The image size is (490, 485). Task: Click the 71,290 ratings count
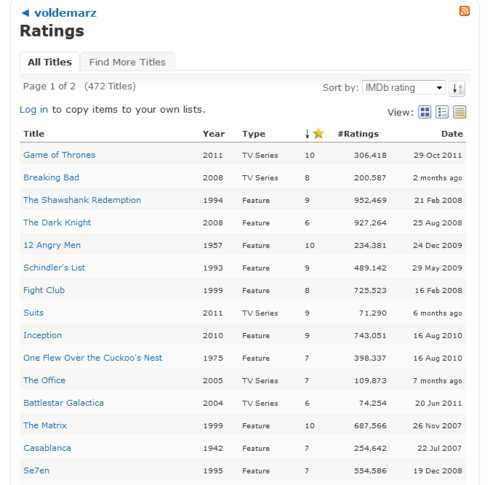point(373,313)
